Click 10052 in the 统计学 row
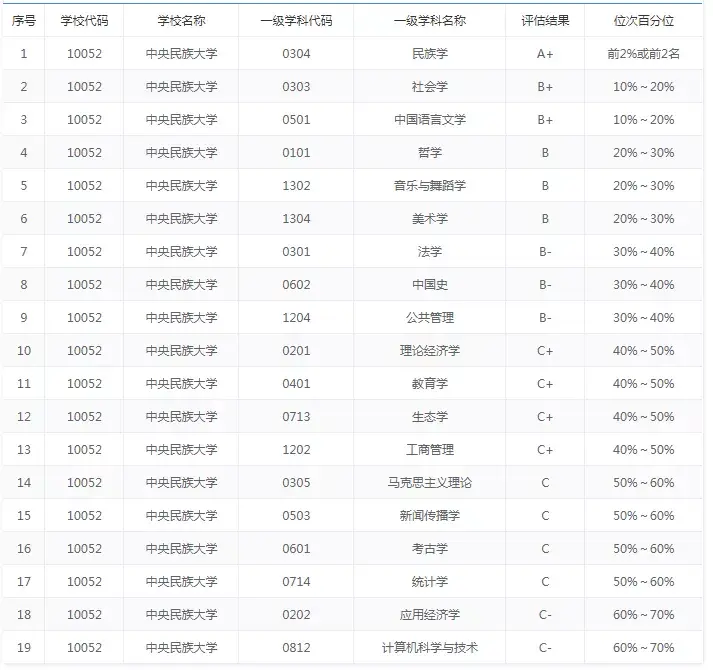Screen dimensions: 713x670 tap(85, 581)
